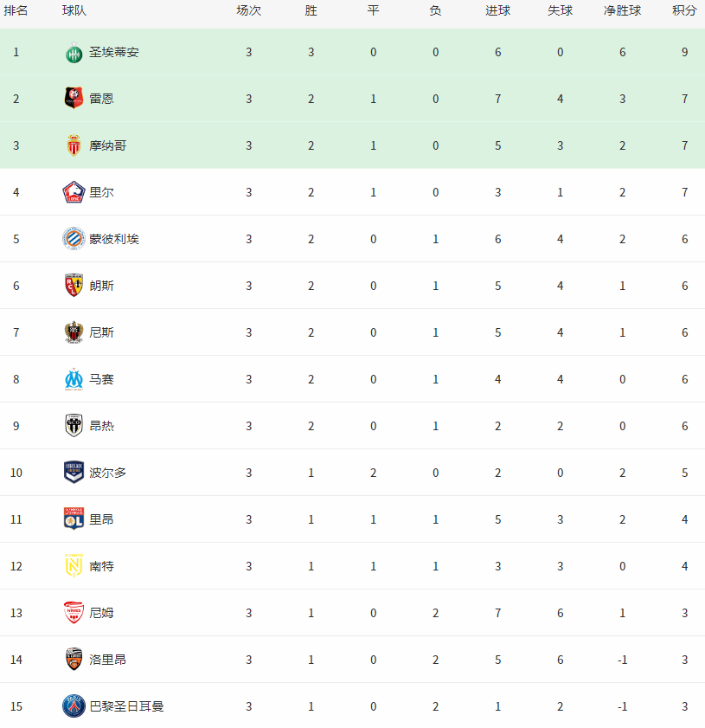Sort by the 净胜球 column header
The image size is (705, 728).
[x=622, y=11]
